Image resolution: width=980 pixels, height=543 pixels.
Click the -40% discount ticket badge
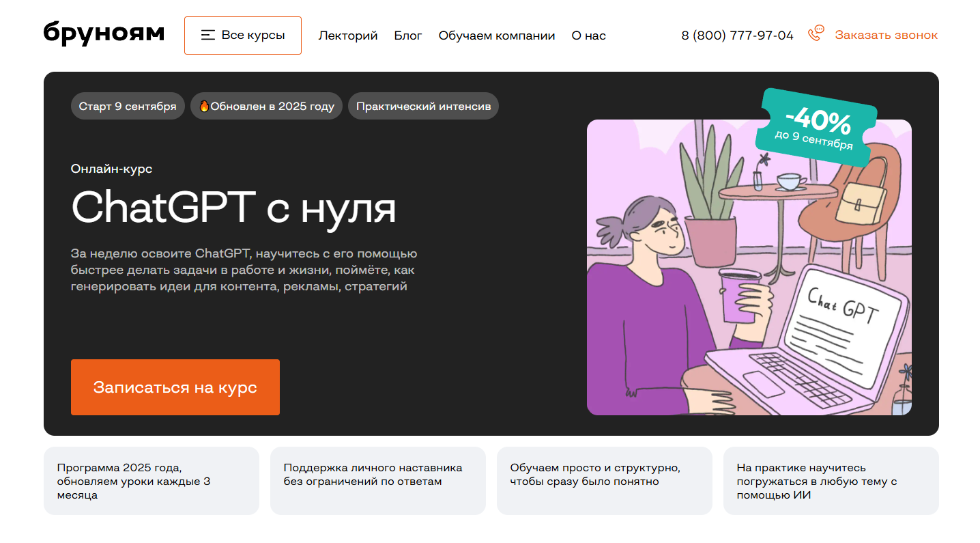816,128
